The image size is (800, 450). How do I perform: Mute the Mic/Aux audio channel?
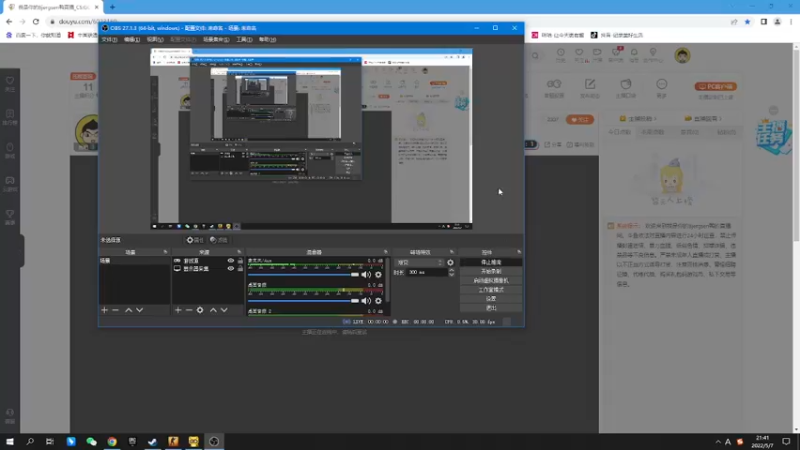point(366,274)
